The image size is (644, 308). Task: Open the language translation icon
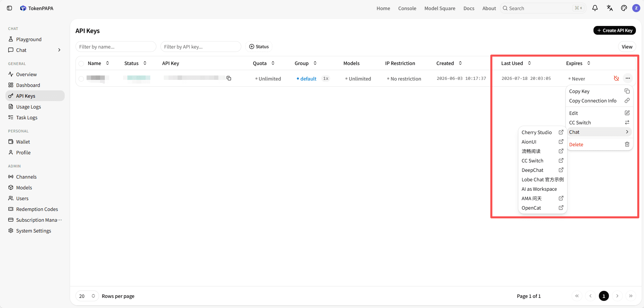click(610, 8)
